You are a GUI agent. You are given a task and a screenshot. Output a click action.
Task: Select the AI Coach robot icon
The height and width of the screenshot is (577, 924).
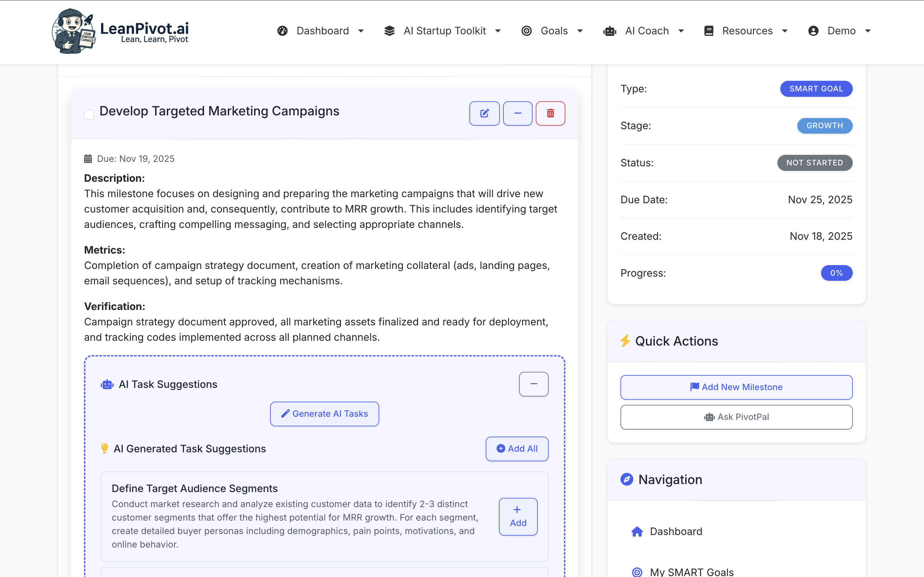tap(610, 30)
